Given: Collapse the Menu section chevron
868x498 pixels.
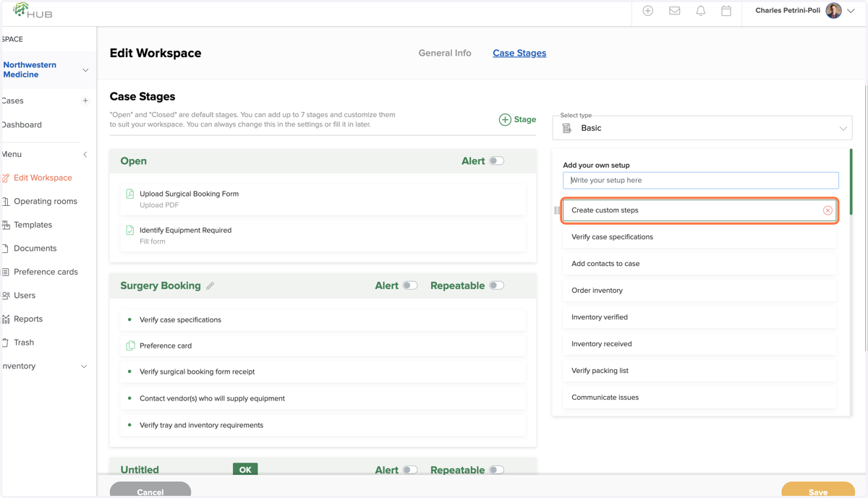Looking at the screenshot, I should (x=85, y=154).
